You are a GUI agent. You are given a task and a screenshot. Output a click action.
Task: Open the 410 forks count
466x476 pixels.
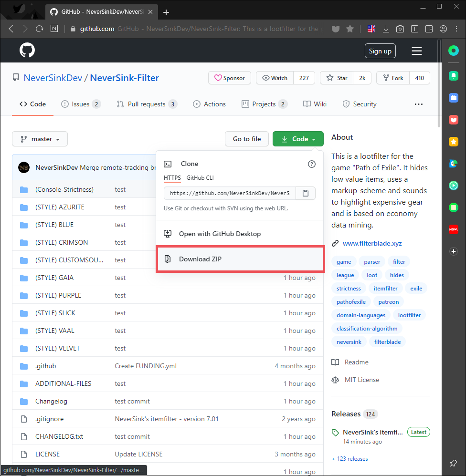coord(420,78)
